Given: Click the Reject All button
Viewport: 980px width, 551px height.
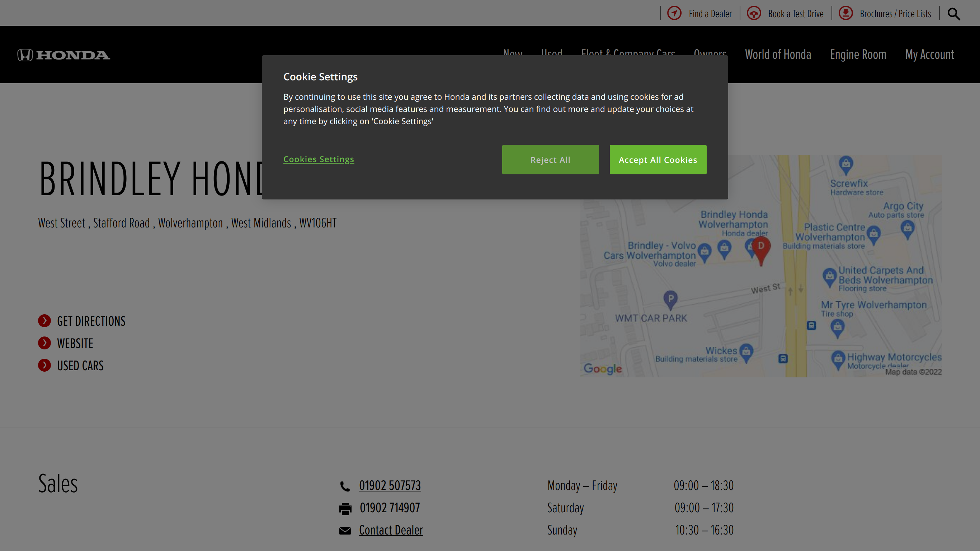Looking at the screenshot, I should pos(551,160).
